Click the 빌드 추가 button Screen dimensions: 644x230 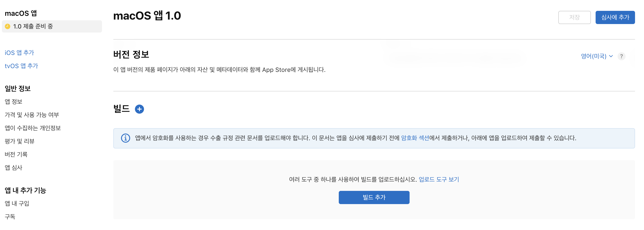(374, 197)
